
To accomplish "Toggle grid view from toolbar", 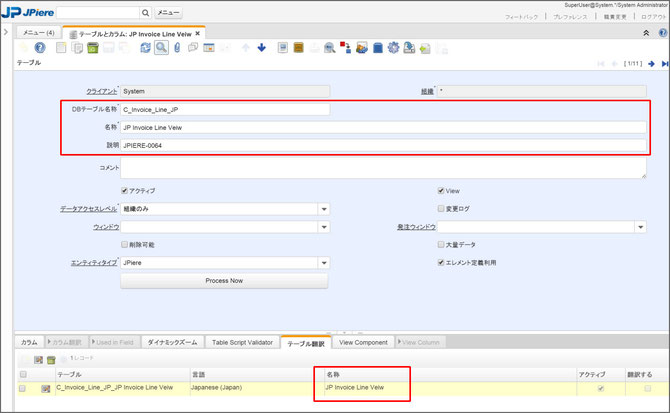I will (x=209, y=47).
